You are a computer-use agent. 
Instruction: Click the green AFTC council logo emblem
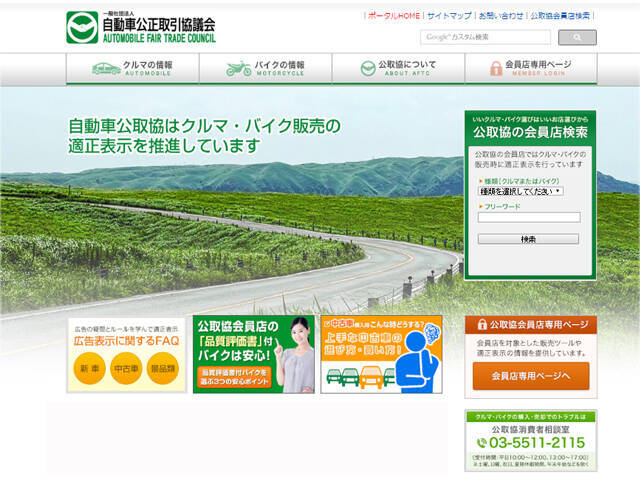(82, 27)
